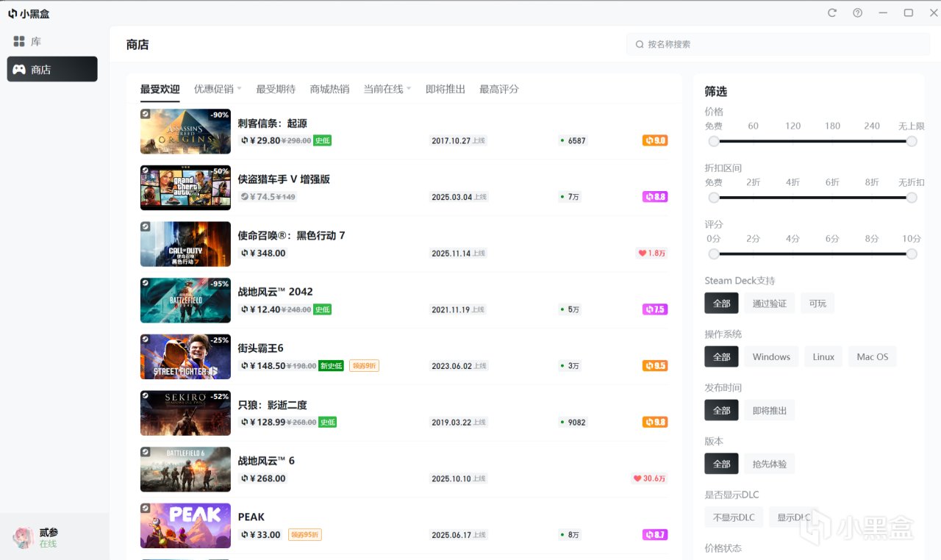
Task: Switch to the 最高评分 tab
Action: 499,89
